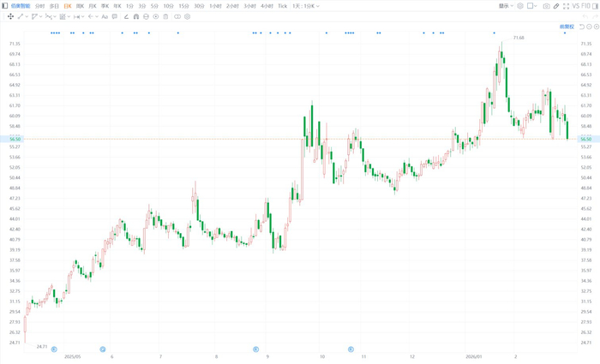Open the F10 company info
The width and height of the screenshot is (600, 364).
[585, 6]
